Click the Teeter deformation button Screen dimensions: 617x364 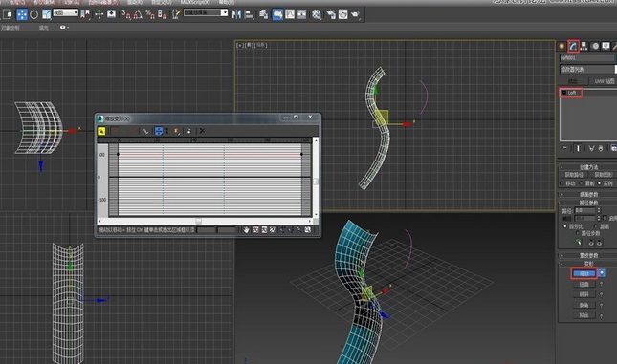click(x=584, y=294)
